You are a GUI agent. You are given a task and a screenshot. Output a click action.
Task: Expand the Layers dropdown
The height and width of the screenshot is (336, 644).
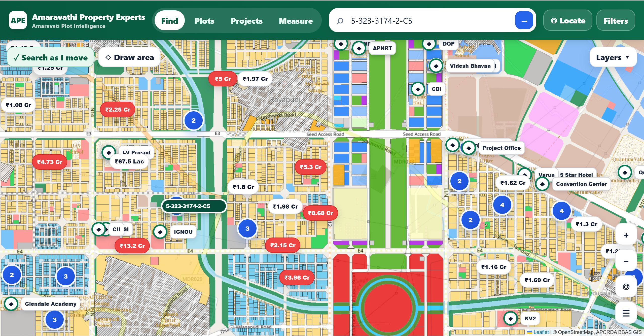[612, 57]
